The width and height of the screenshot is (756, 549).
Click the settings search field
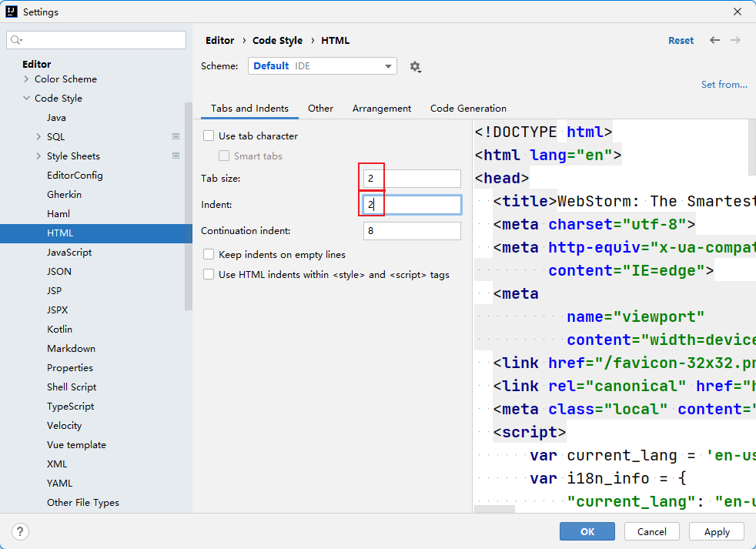96,40
